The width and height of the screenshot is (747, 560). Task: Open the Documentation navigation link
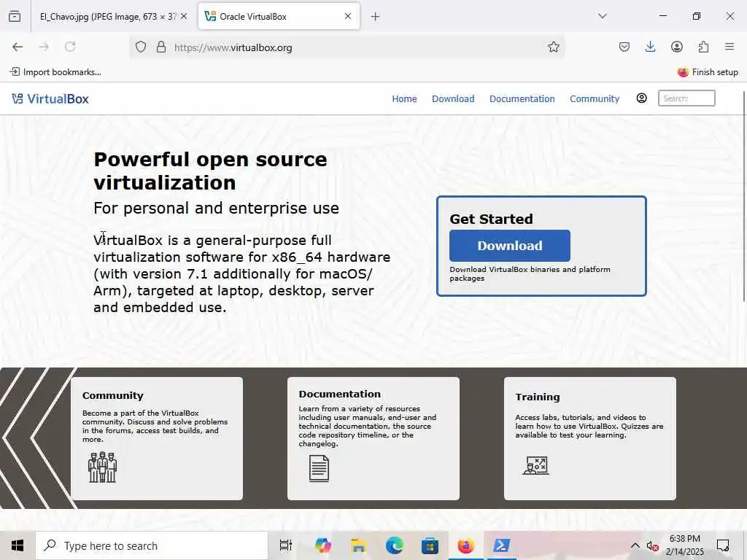click(522, 98)
